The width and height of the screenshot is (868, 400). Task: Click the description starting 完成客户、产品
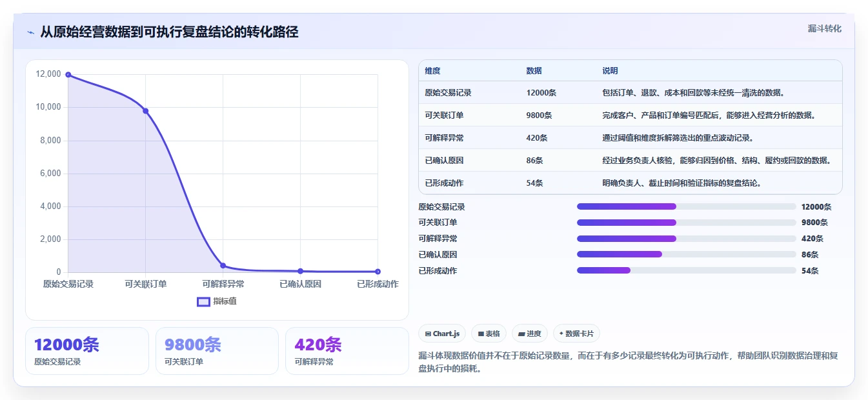(x=709, y=115)
